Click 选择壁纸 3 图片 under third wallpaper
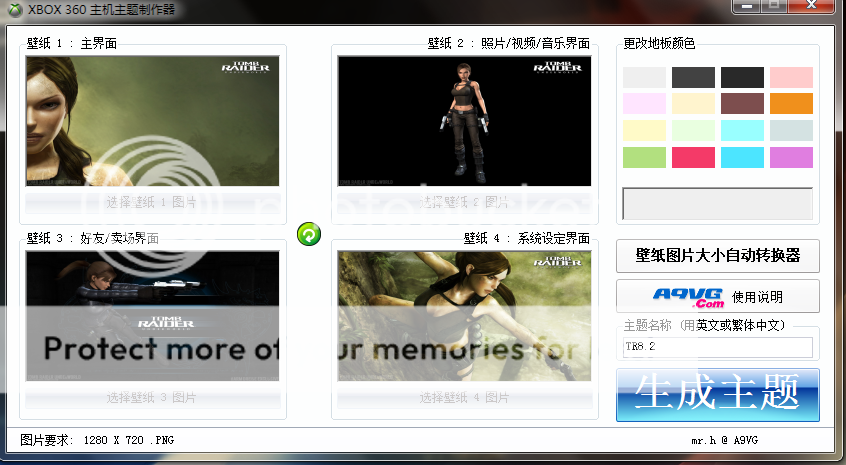This screenshot has width=846, height=465. (152, 398)
